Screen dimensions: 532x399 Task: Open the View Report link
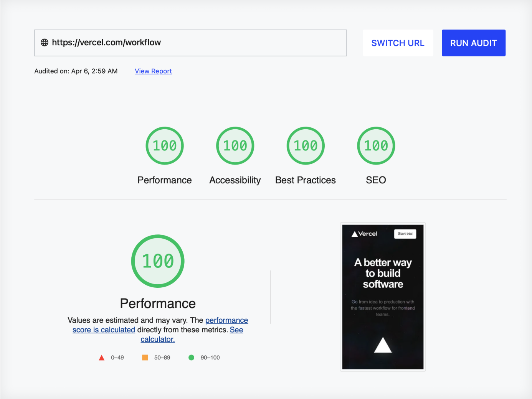(153, 71)
